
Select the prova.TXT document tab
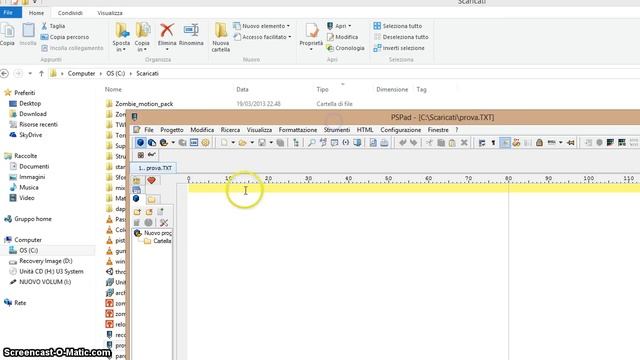point(154,168)
